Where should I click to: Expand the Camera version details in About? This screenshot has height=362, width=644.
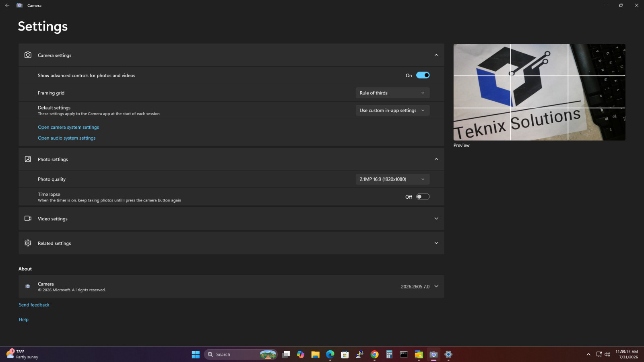tap(436, 286)
